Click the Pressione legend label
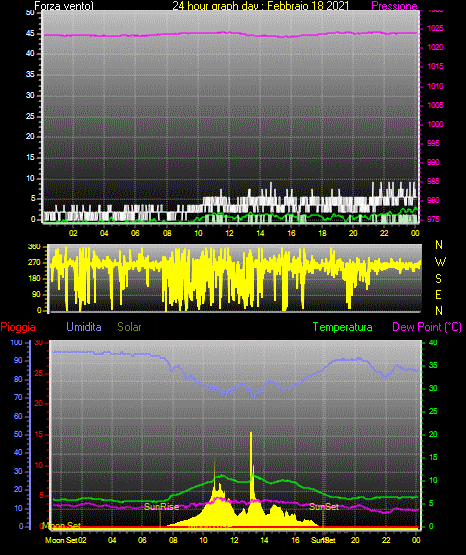 pos(394,6)
